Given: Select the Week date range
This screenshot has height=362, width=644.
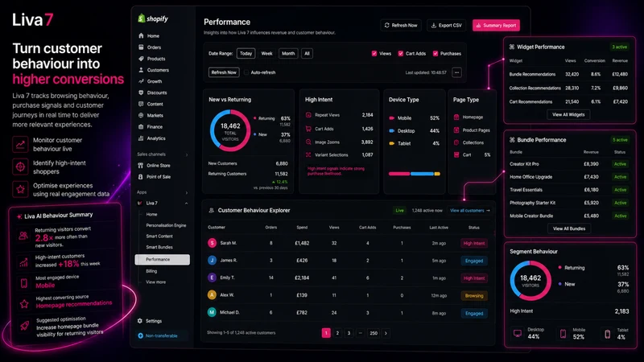Looking at the screenshot, I should tap(267, 53).
